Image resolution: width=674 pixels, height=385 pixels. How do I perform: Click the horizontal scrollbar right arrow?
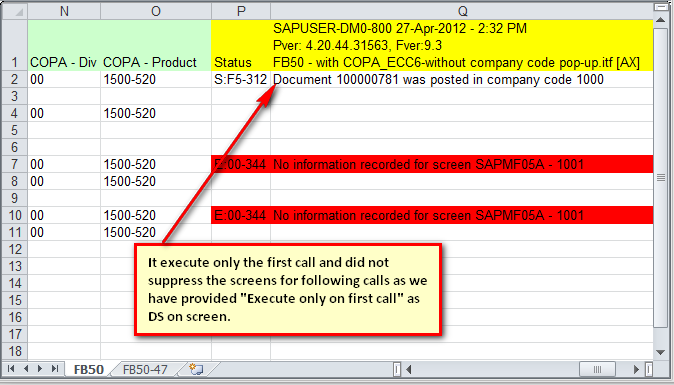coord(637,369)
